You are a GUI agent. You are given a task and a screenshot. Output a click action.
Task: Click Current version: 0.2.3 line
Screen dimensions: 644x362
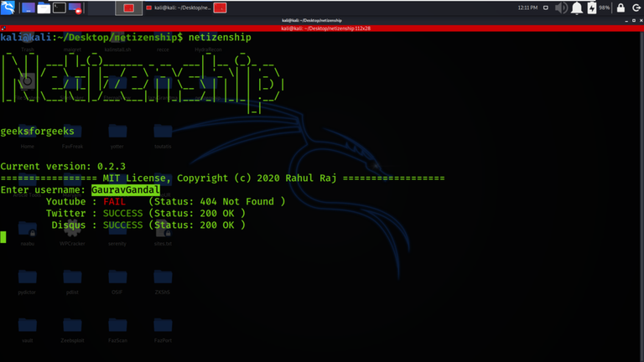click(63, 167)
